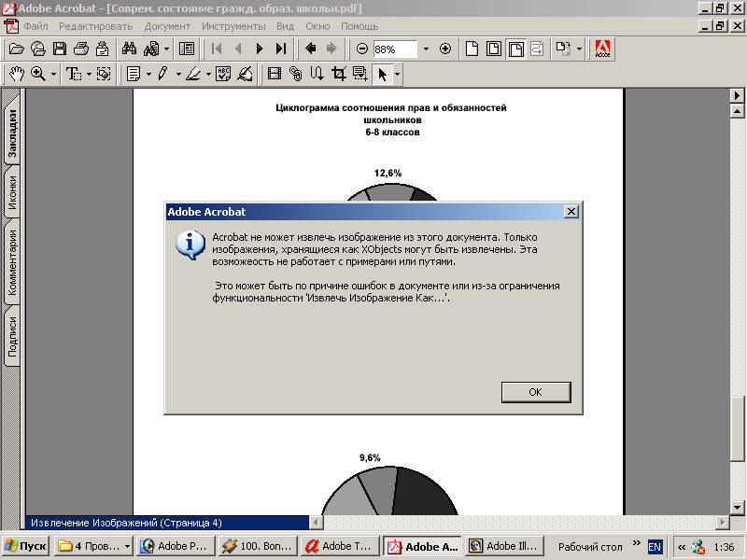Select the Pencil drawing tool
The height and width of the screenshot is (560, 747).
pyautogui.click(x=163, y=74)
